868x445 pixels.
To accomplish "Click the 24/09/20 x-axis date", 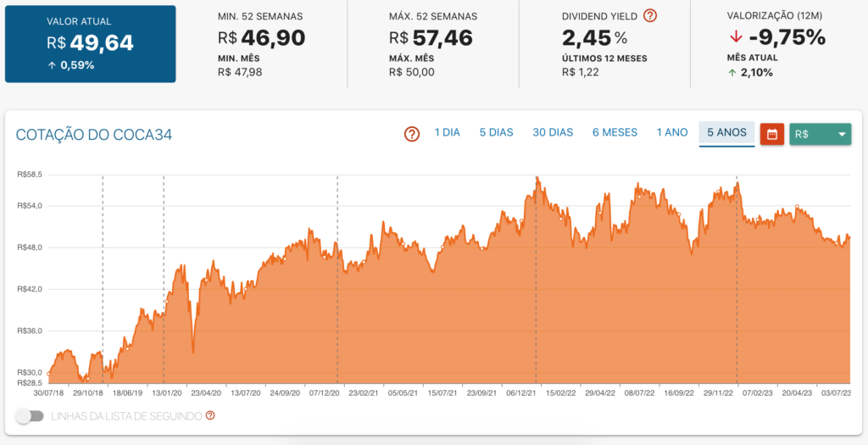I will click(x=285, y=392).
